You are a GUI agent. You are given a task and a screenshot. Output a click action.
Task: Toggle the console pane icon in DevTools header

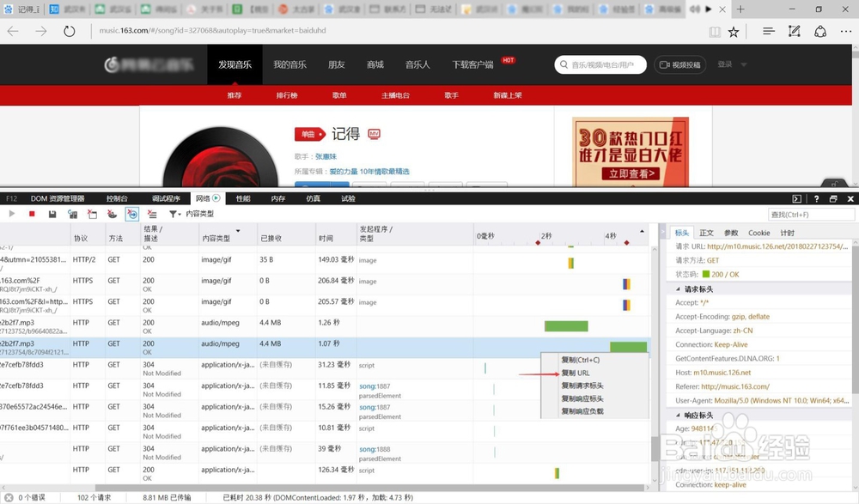[796, 199]
